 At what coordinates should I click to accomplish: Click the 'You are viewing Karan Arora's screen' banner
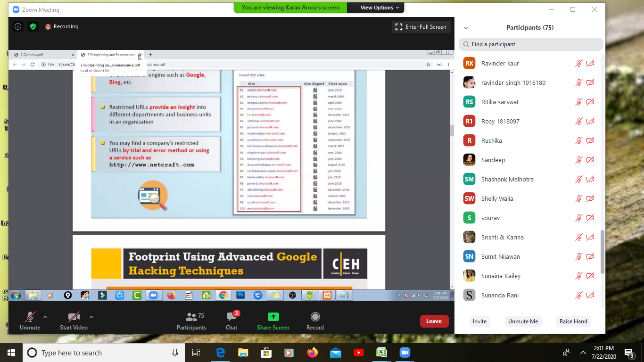coord(290,8)
